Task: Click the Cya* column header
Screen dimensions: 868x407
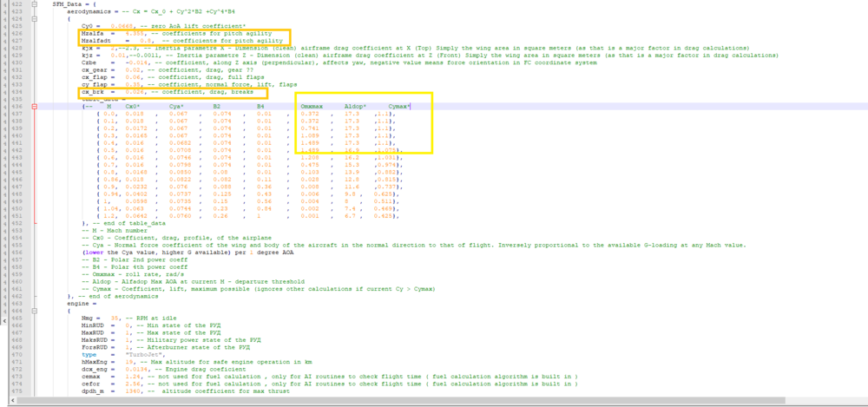Action: 176,107
